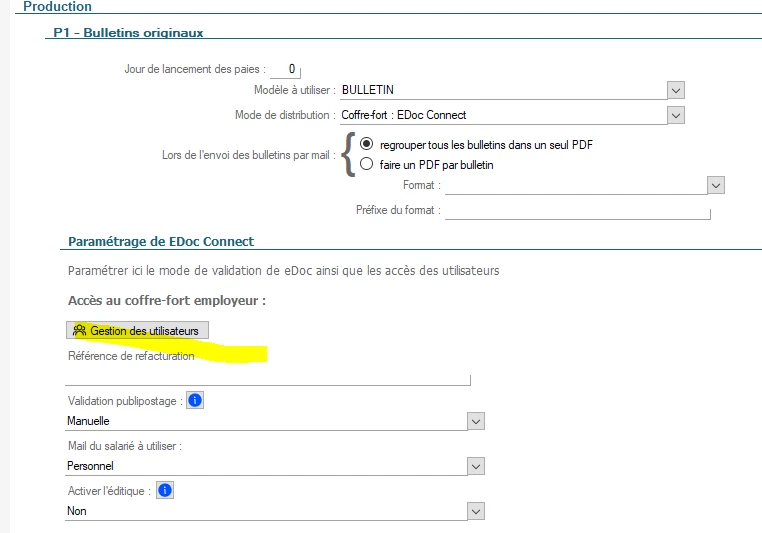Click the P1 - Bulletins originaux section header
Image resolution: width=762 pixels, height=533 pixels.
(x=128, y=33)
